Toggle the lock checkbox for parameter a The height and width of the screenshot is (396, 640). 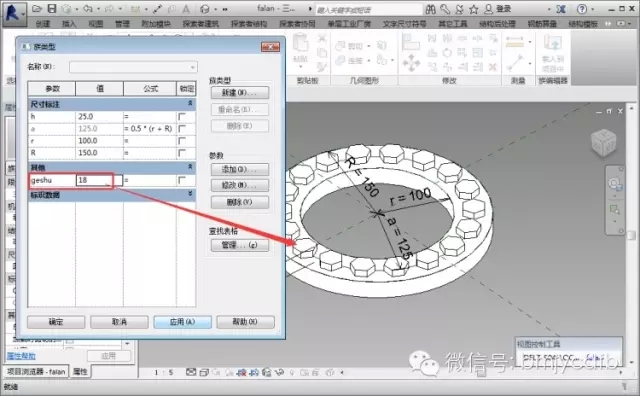182,129
